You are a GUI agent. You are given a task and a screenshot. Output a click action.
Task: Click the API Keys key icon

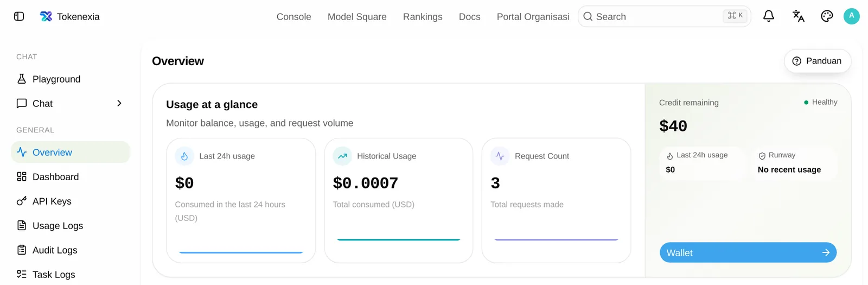click(22, 201)
